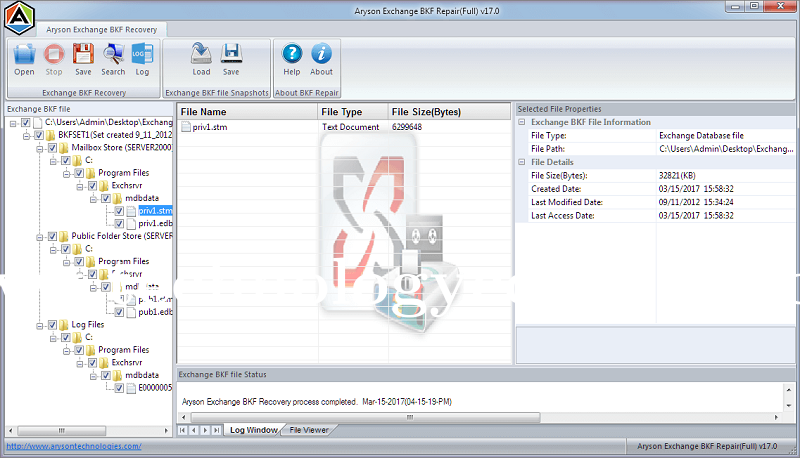Go to next record navigation arrow

coord(205,430)
